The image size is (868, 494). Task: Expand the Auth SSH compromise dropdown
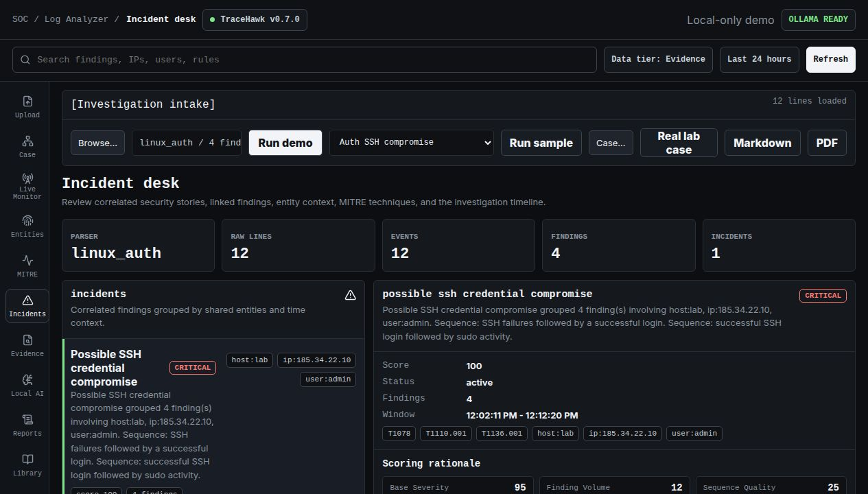[x=412, y=143]
